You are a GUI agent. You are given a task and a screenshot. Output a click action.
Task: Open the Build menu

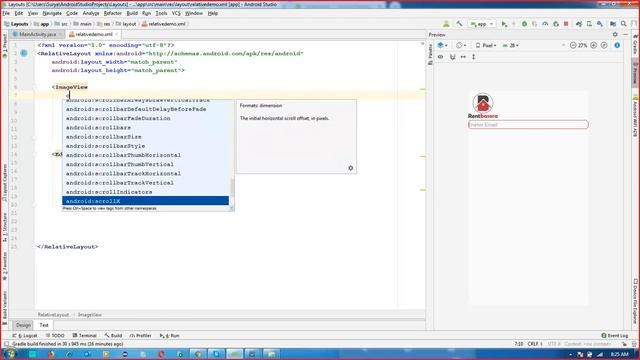132,13
